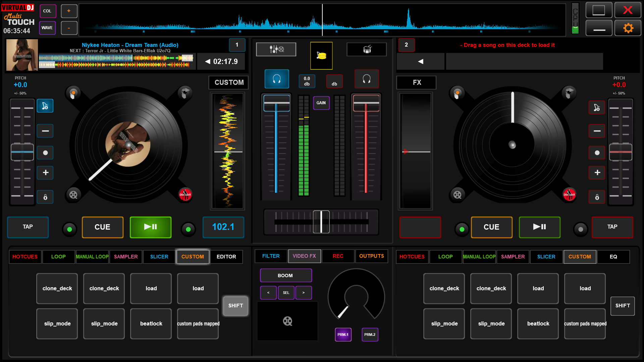This screenshot has width=644, height=362.
Task: Click the film reel in video preview
Action: tap(287, 321)
